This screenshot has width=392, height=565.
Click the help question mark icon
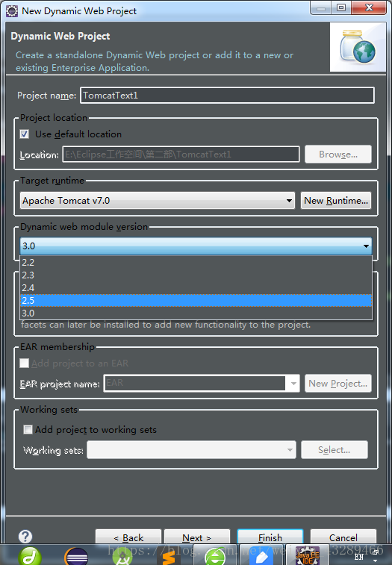click(25, 537)
